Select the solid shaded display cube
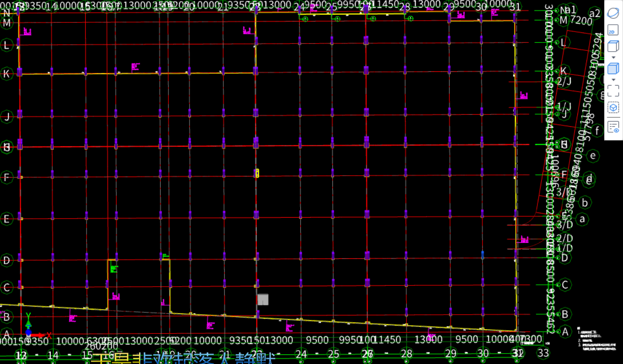The height and width of the screenshot is (364, 623). (x=613, y=69)
